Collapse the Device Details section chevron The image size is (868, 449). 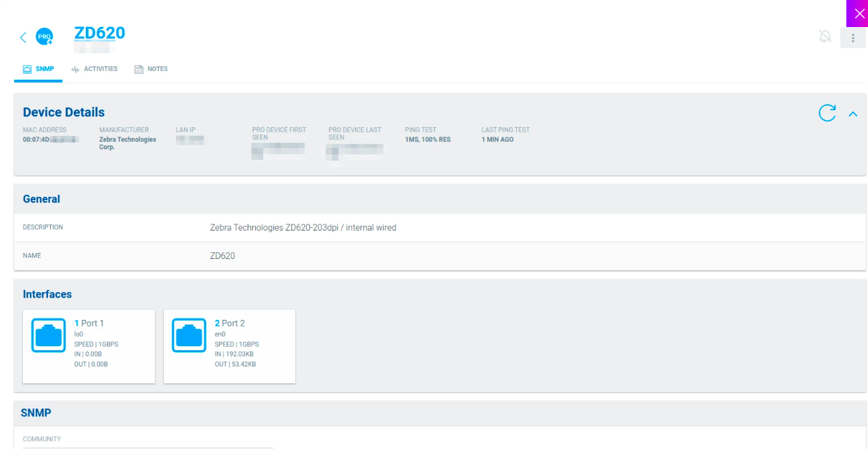click(853, 114)
